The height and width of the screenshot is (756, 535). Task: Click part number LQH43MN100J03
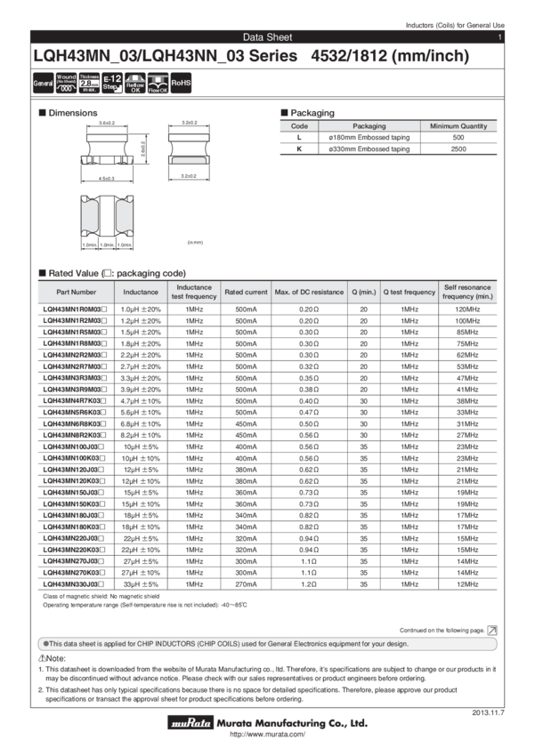(73, 446)
